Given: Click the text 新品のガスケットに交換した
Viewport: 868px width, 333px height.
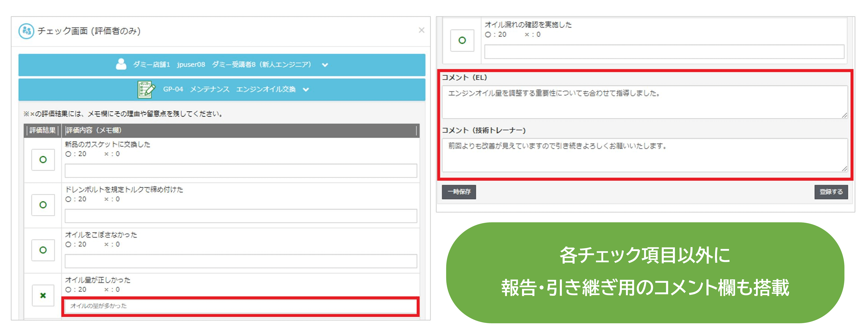Looking at the screenshot, I should 108,144.
